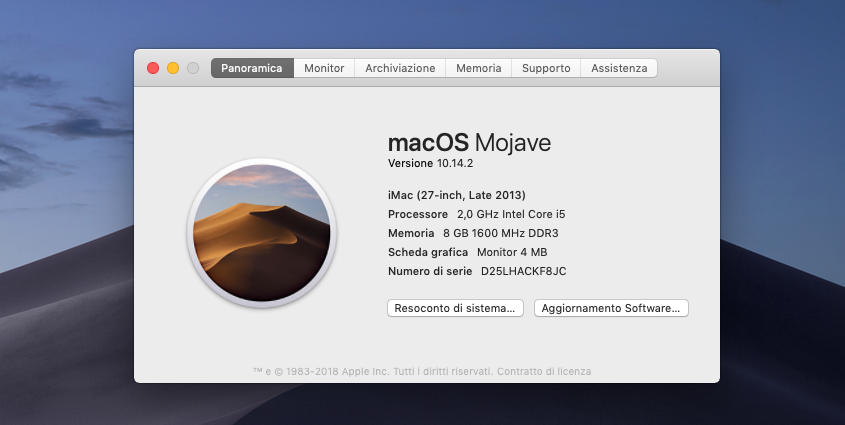The width and height of the screenshot is (845, 425).
Task: Click the Numero di serie label
Action: [x=430, y=271]
